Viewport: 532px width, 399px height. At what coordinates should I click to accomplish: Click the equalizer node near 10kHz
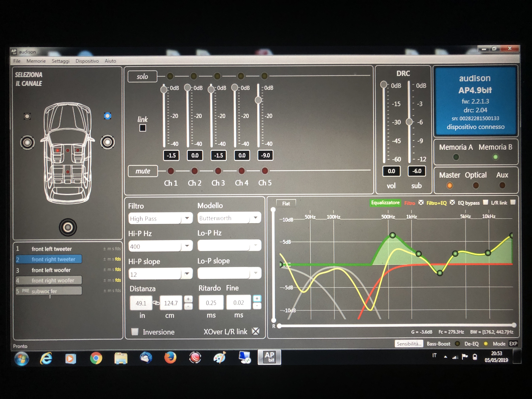tap(488, 253)
